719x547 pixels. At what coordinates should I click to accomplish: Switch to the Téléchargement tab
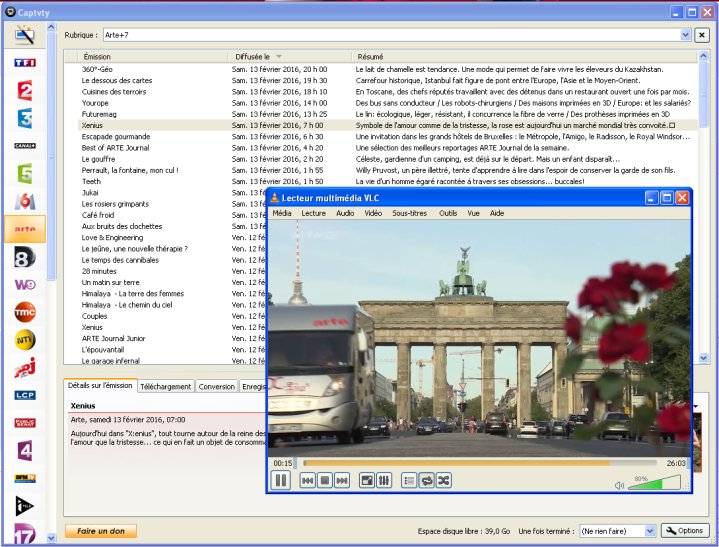166,387
